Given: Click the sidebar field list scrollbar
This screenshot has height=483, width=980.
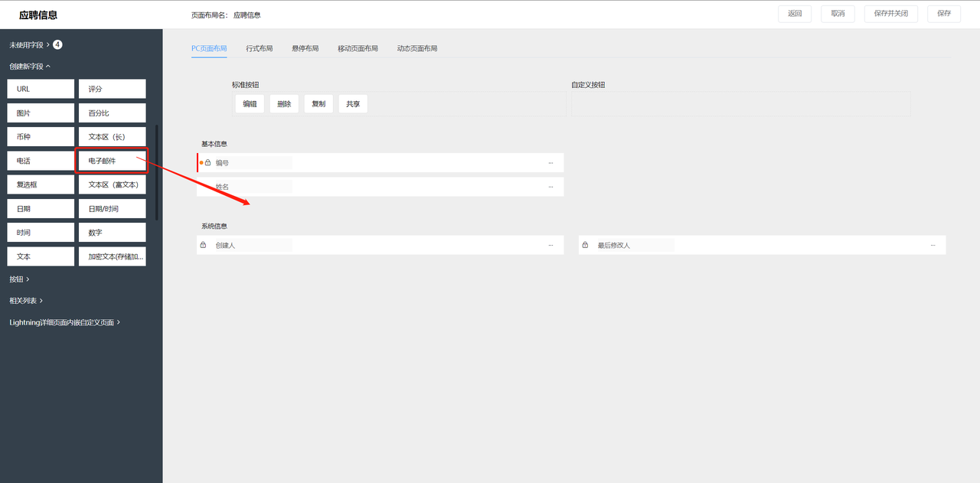Looking at the screenshot, I should point(157,172).
